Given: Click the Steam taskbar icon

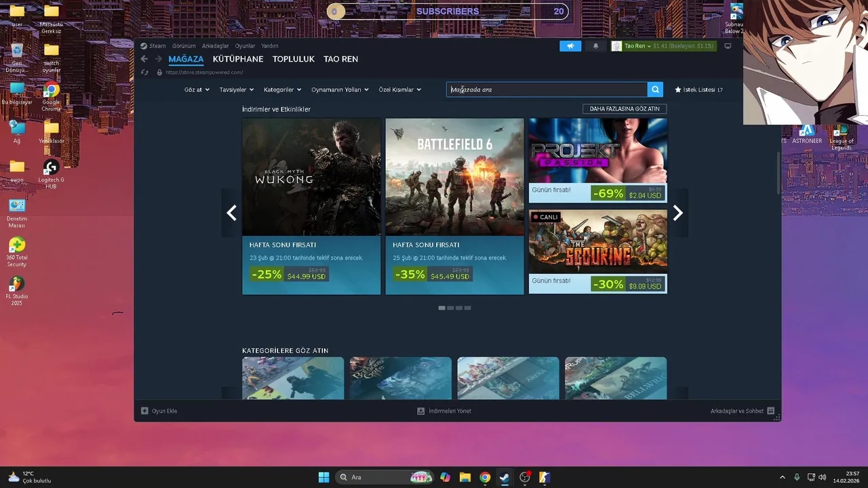Looking at the screenshot, I should [x=505, y=477].
